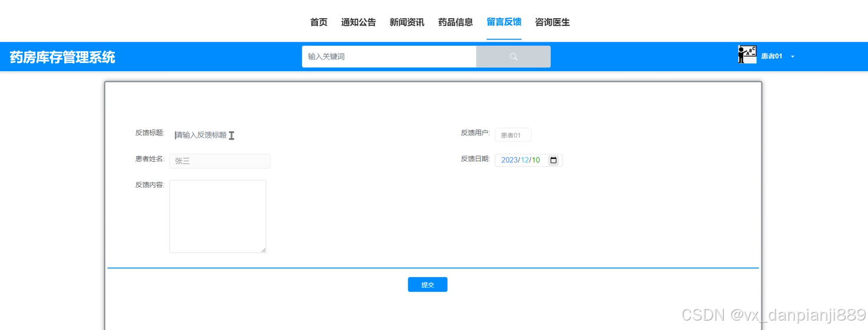Select the month 12 in date field
The height and width of the screenshot is (330, 868).
(x=525, y=160)
